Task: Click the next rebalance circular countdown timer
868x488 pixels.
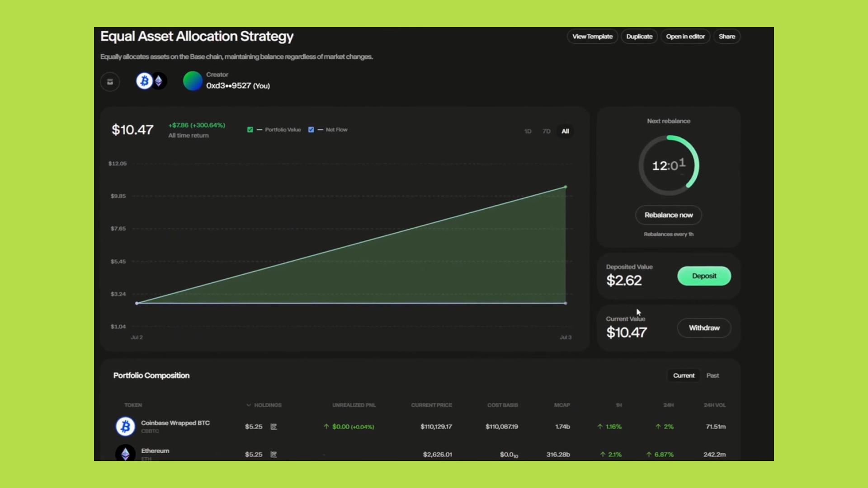Action: coord(669,165)
